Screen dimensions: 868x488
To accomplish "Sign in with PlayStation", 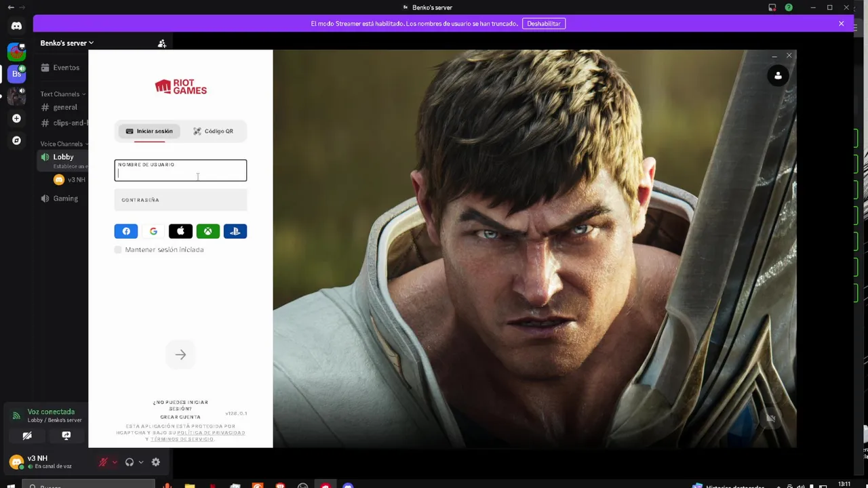I will point(235,231).
